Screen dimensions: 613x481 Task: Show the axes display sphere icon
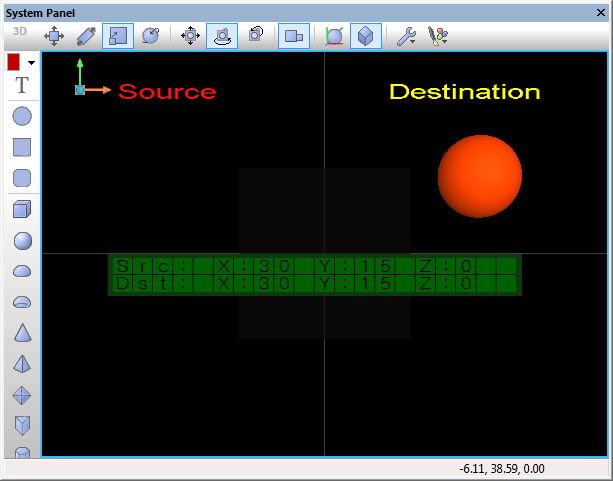click(x=334, y=36)
